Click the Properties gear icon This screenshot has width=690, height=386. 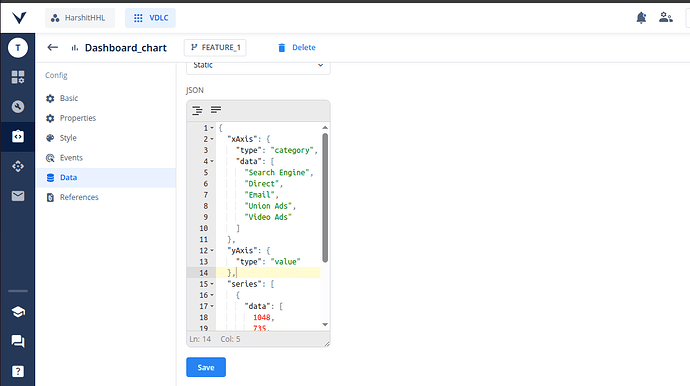tap(50, 118)
